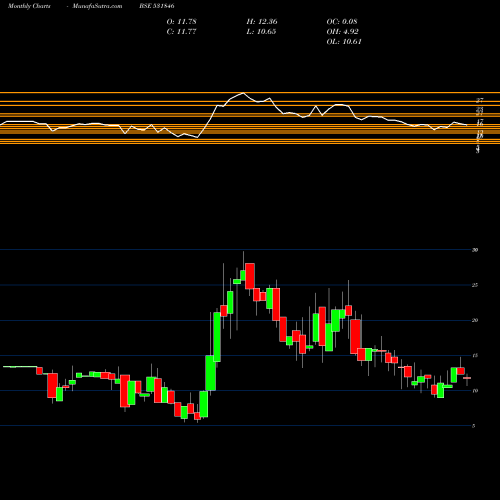This screenshot has width=500, height=500.
Task: Click the price axis label 15
Action: [475, 356]
